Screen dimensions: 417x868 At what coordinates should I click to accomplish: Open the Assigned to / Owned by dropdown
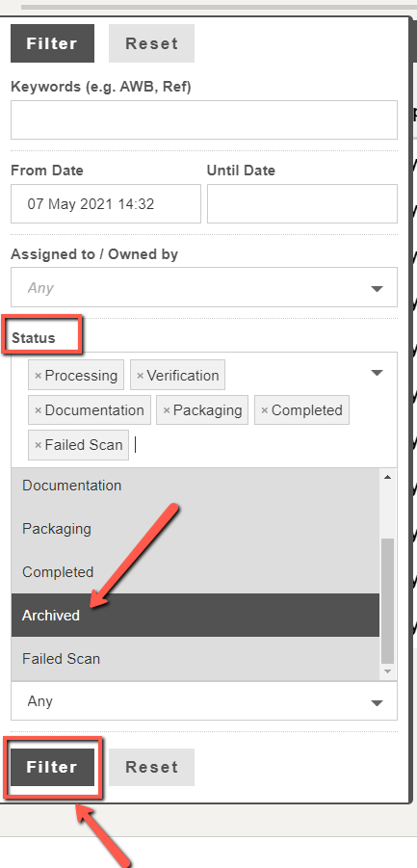click(x=204, y=287)
